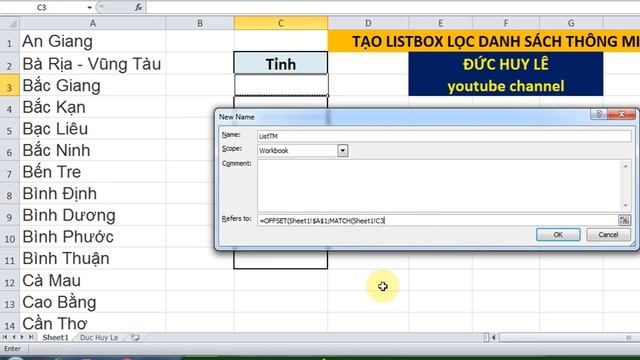Select row 1 header
Image resolution: width=640 pixels, height=360 pixels.
[x=9, y=42]
